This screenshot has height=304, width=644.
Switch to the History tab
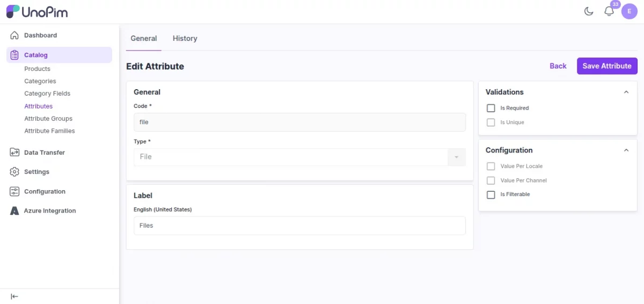tap(185, 39)
